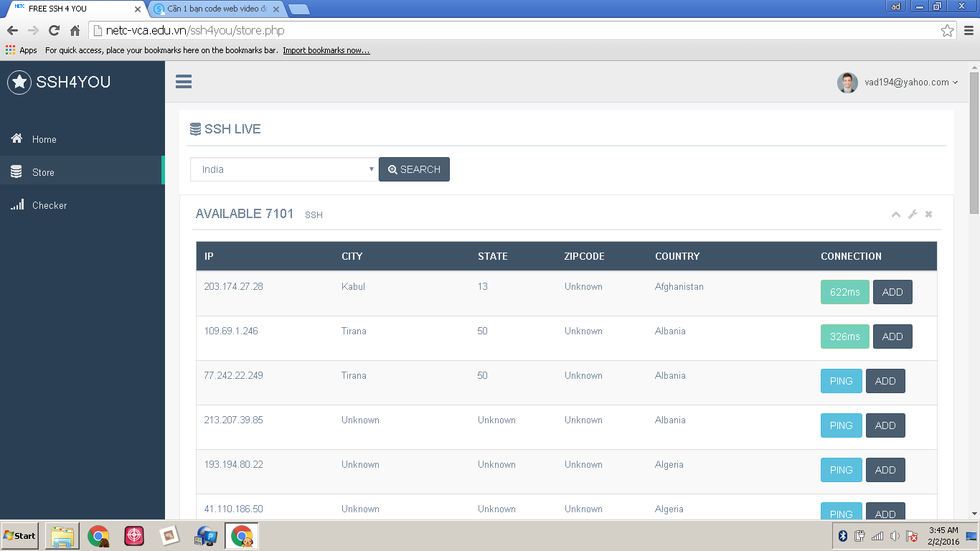Screen dimensions: 980x551
Task: Go back with the browser back arrow
Action: [x=12, y=30]
